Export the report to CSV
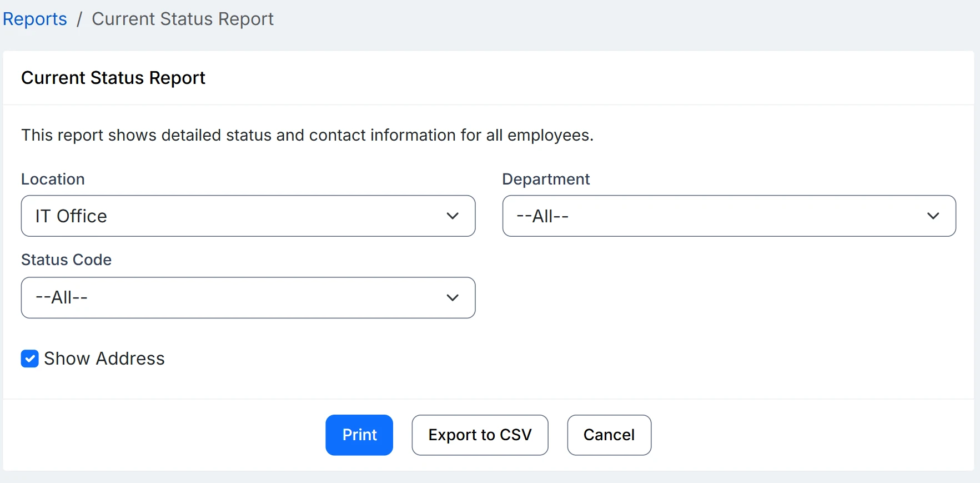980x483 pixels. (480, 435)
